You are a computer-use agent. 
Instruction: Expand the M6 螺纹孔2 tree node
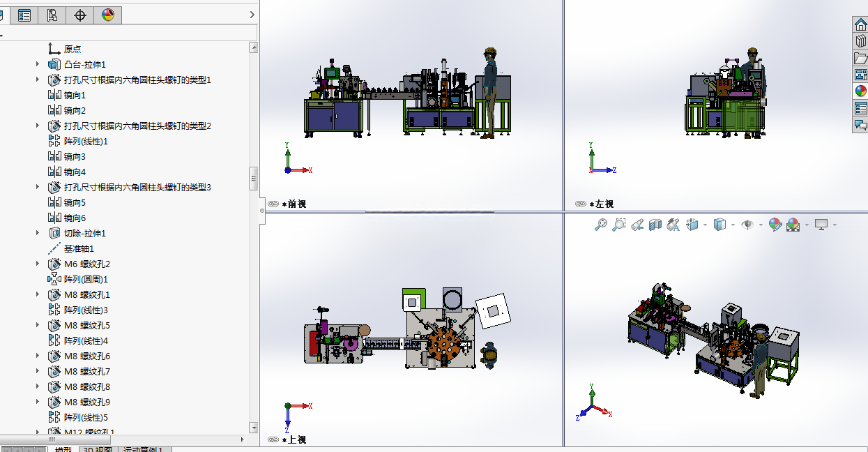38,264
